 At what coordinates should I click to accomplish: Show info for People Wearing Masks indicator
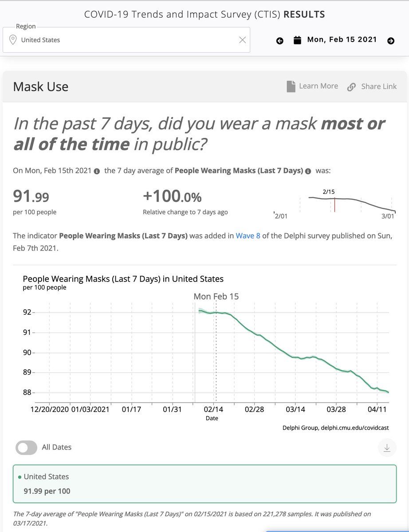pos(308,171)
